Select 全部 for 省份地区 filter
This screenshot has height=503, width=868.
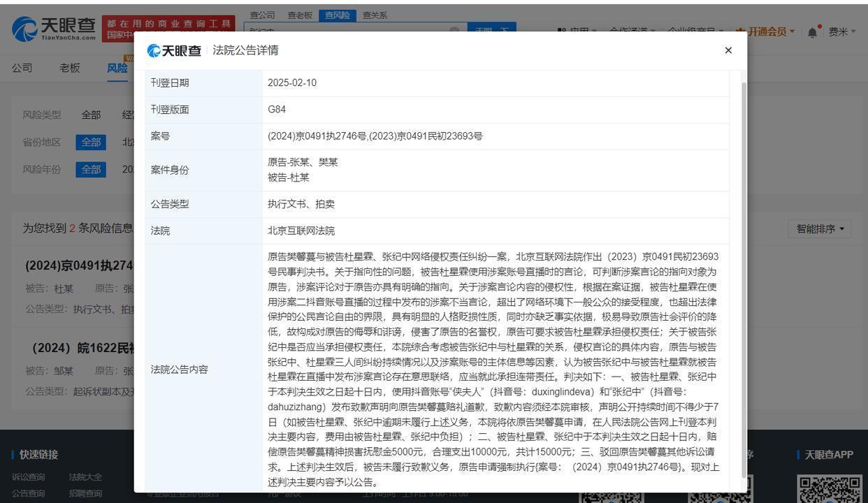(x=91, y=142)
